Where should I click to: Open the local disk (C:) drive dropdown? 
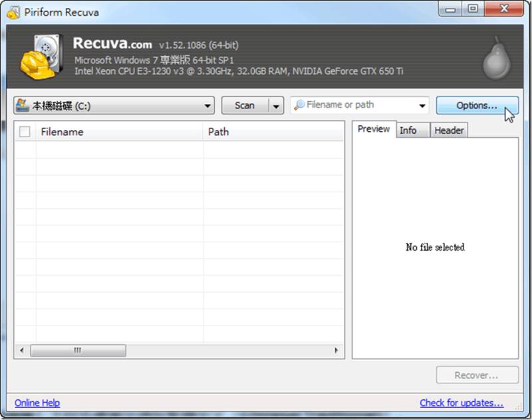114,106
